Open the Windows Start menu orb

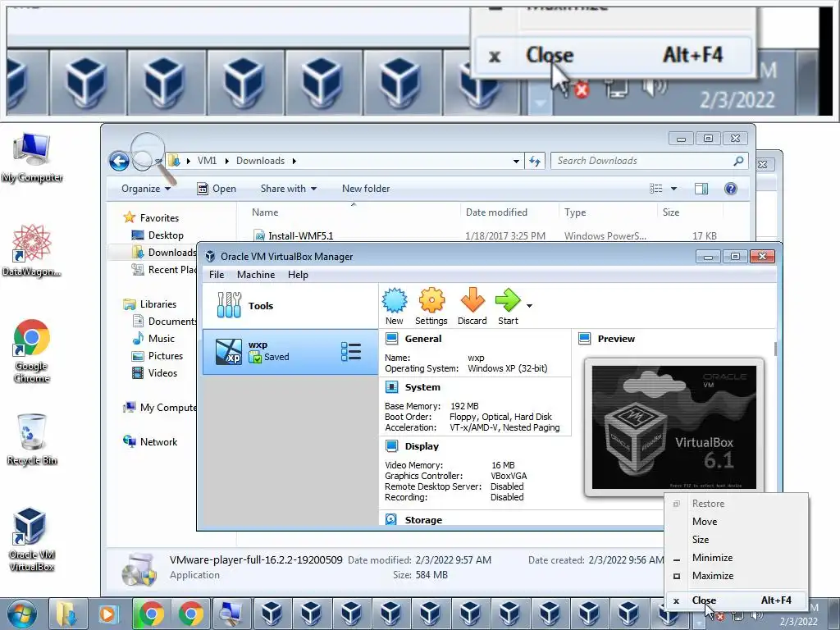(x=21, y=614)
